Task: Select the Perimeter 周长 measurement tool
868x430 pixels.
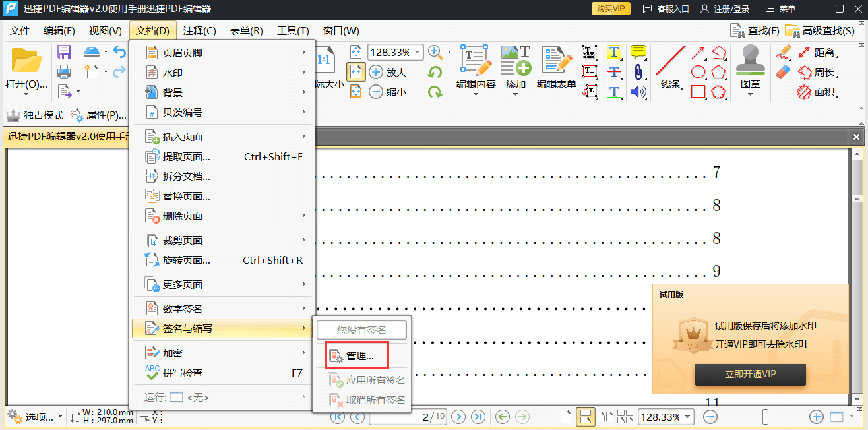Action: coord(818,72)
